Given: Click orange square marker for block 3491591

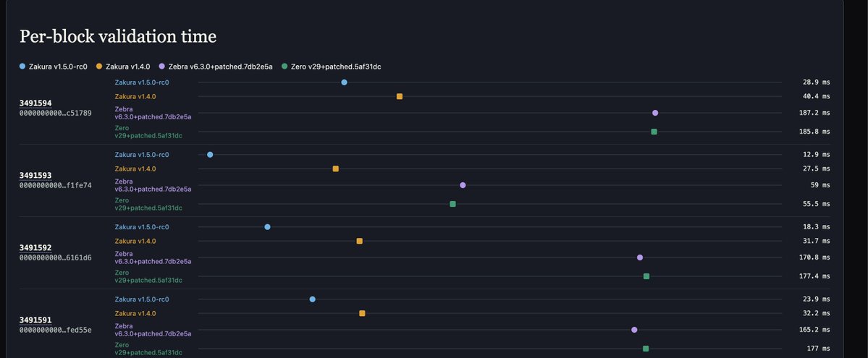Looking at the screenshot, I should pos(362,313).
